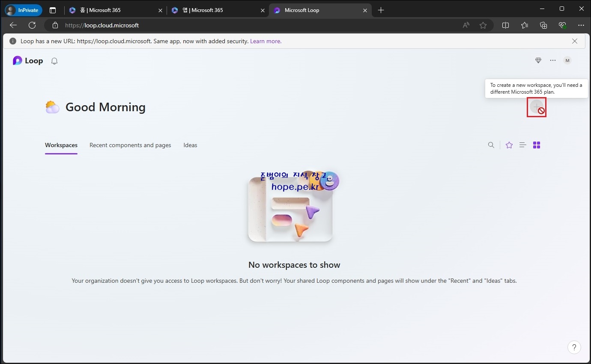Click the Good Morning heading text

coord(105,107)
